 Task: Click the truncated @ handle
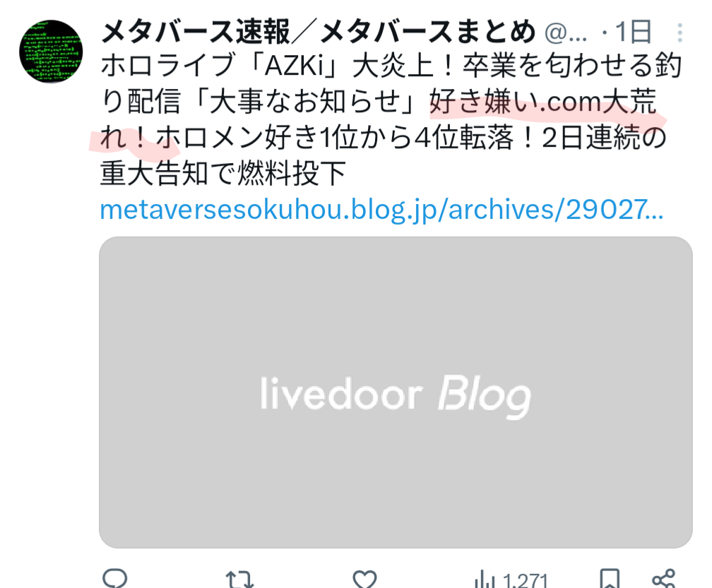click(565, 33)
